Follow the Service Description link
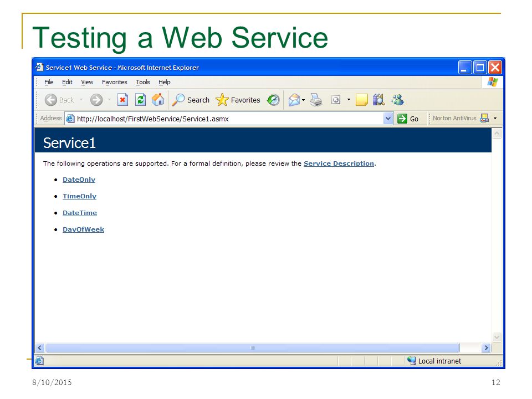Screen dimensions: 532x399 339,163
